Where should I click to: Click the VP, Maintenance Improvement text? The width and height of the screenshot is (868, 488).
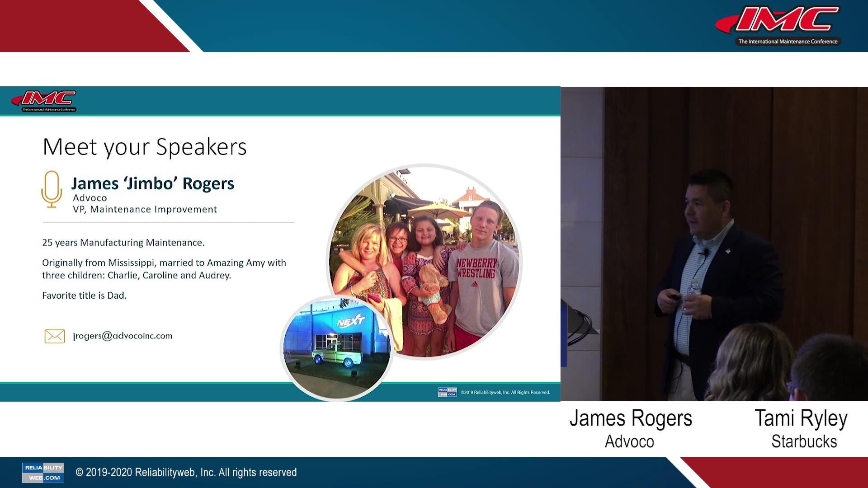pyautogui.click(x=145, y=209)
